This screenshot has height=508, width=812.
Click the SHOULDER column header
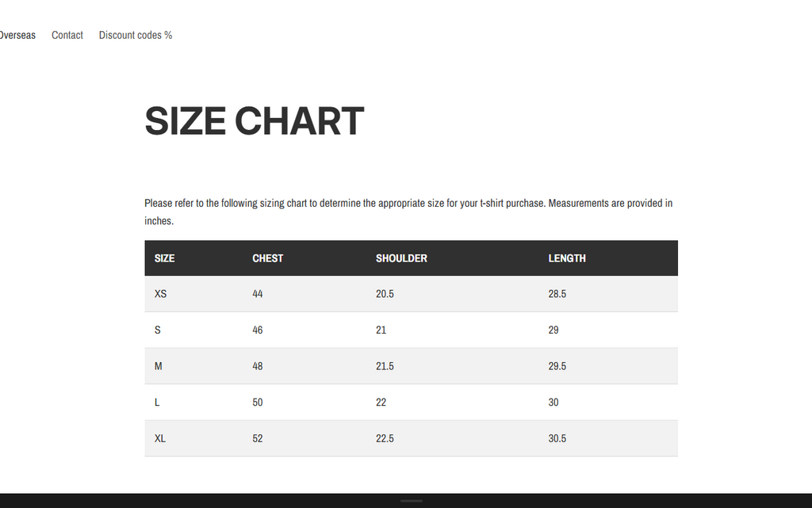pos(401,258)
